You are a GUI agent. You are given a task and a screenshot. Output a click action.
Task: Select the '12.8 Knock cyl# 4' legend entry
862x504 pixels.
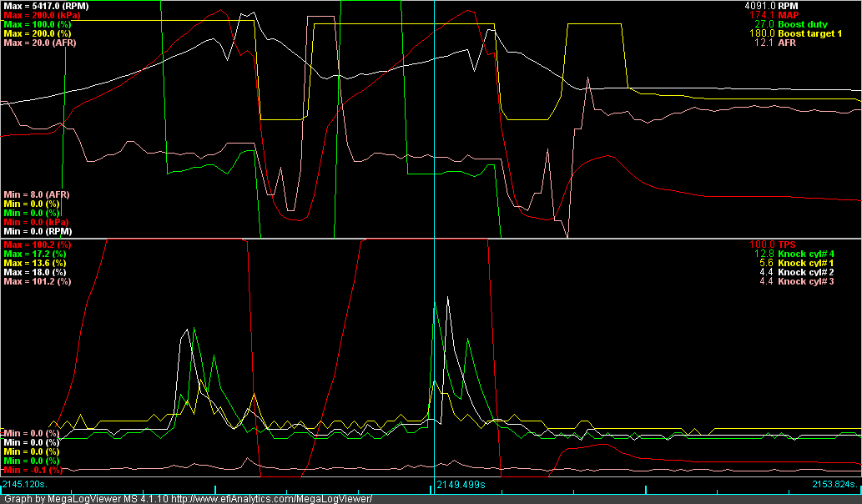pos(794,254)
